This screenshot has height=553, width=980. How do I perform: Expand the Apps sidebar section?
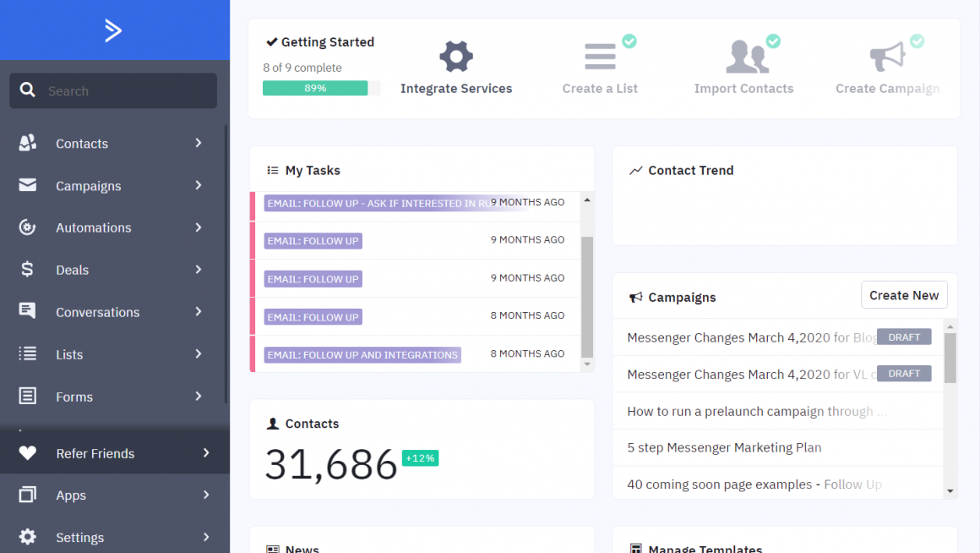205,496
